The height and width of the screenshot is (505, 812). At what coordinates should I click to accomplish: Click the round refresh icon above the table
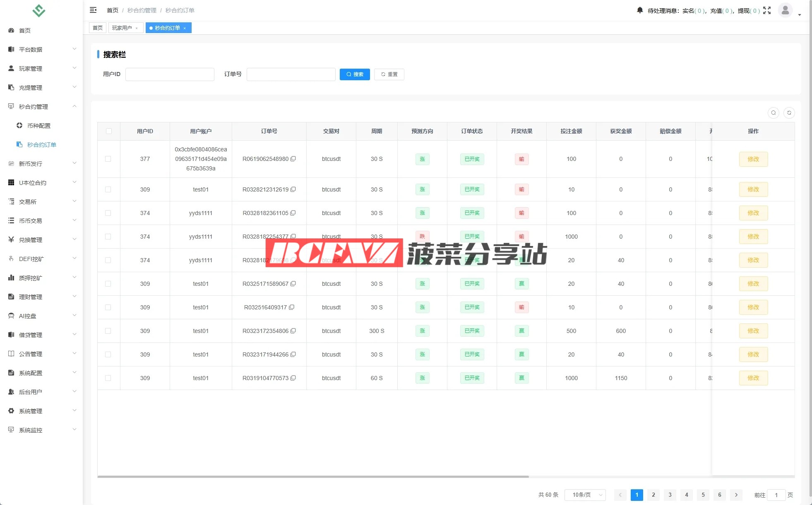click(789, 112)
